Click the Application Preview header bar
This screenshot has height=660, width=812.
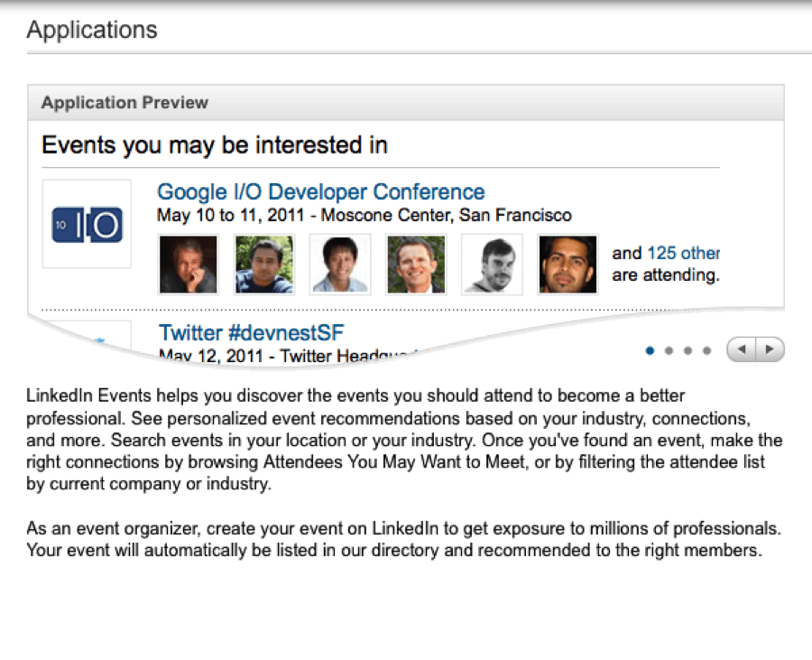pos(406,103)
